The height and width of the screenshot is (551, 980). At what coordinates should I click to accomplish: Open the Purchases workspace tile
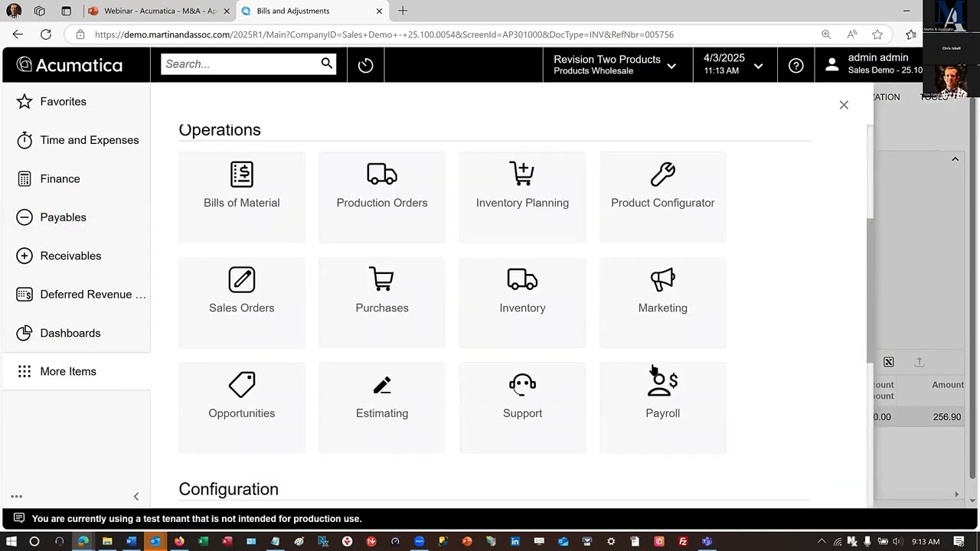382,302
